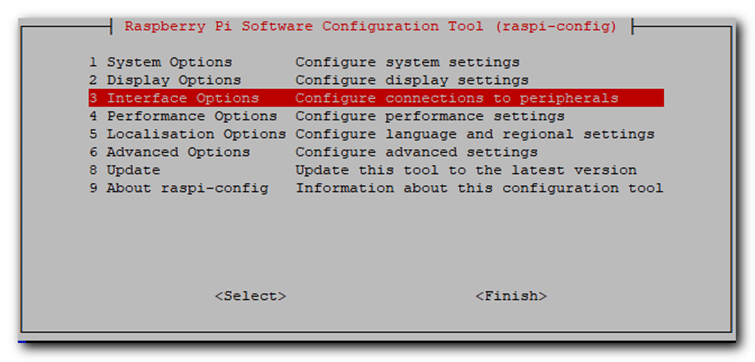Choose highlighted Interface Options row
The width and height of the screenshot is (755, 362).
[x=376, y=98]
